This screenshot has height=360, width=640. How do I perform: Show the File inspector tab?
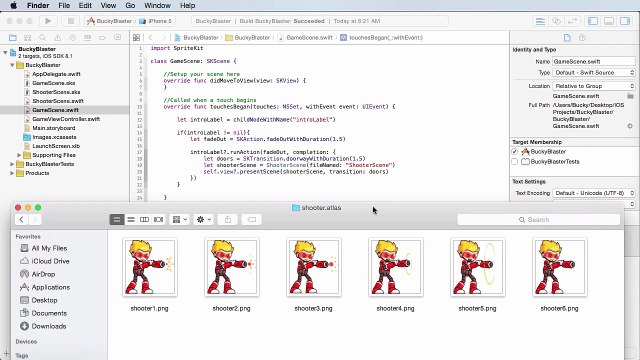pyautogui.click(x=567, y=38)
